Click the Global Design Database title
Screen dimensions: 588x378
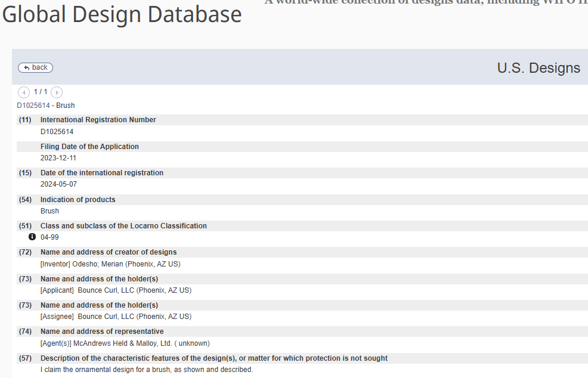pos(122,14)
